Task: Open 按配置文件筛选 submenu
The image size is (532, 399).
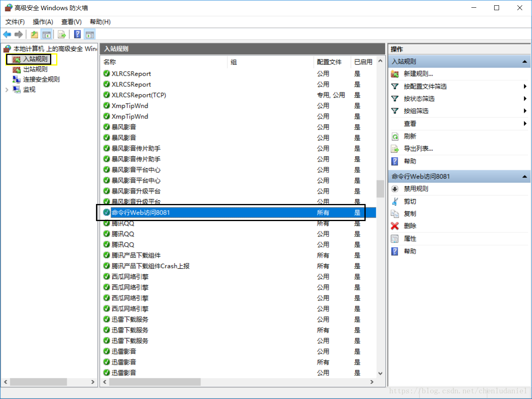Action: click(x=425, y=86)
